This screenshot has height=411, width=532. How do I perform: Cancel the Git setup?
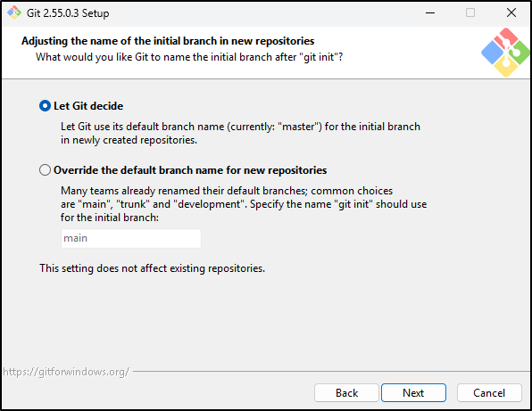489,392
